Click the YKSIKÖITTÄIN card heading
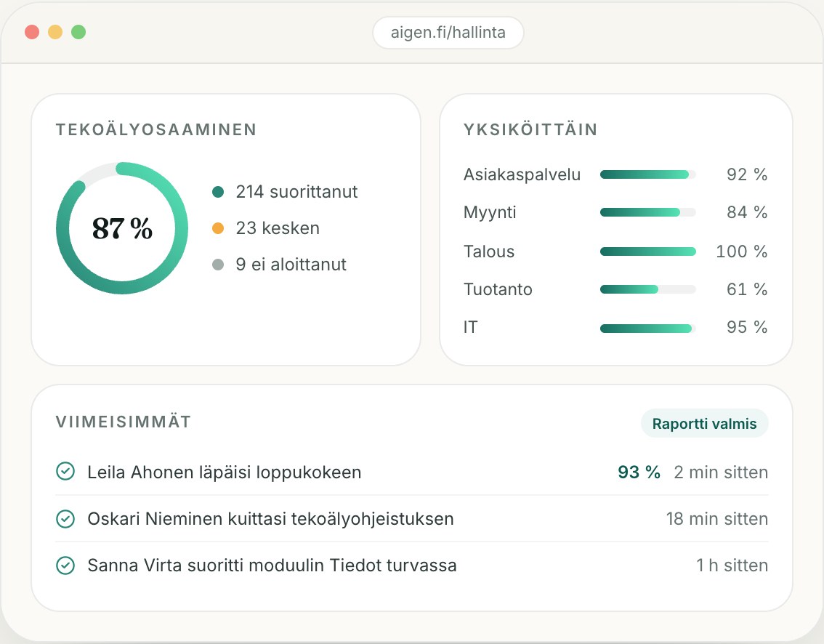 pyautogui.click(x=530, y=129)
